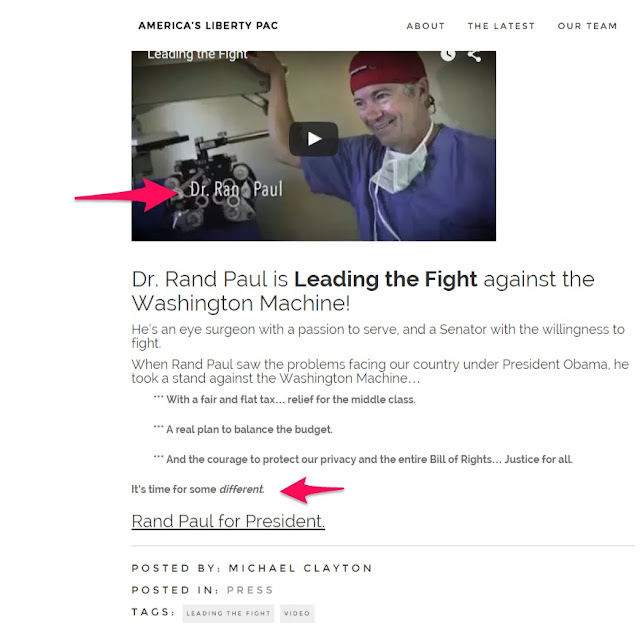The height and width of the screenshot is (628, 640).
Task: Go to The Latest page
Action: (501, 26)
